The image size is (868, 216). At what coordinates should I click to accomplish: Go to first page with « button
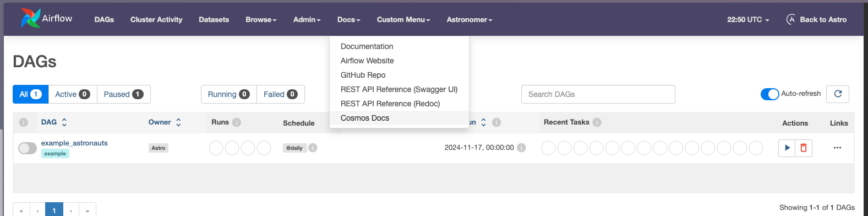[x=21, y=210]
